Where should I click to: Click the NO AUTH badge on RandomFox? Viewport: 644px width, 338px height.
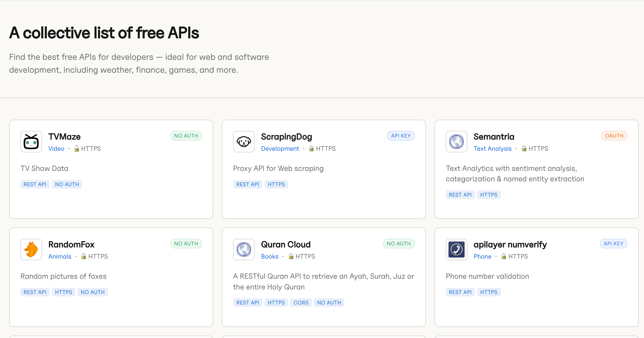186,243
